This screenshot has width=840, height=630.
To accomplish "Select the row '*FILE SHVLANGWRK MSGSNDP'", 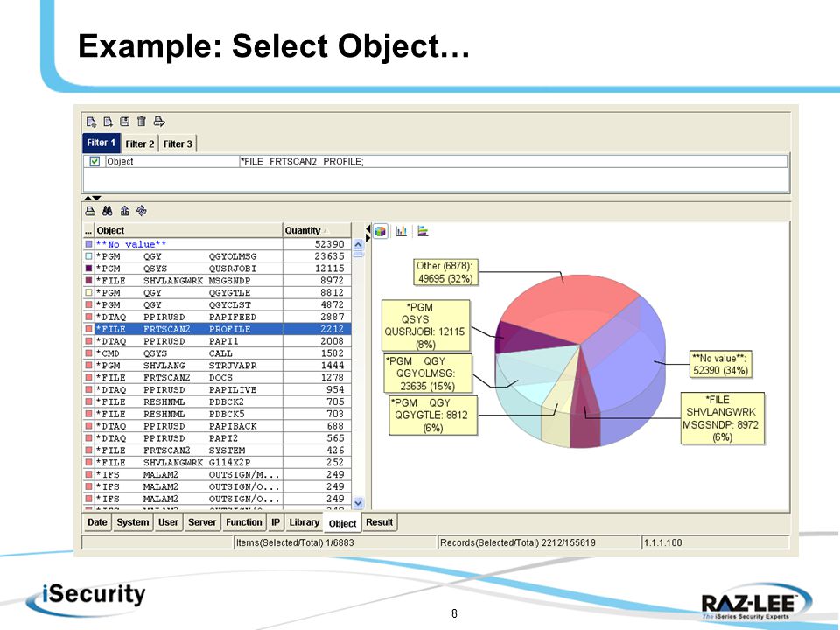I will click(217, 281).
